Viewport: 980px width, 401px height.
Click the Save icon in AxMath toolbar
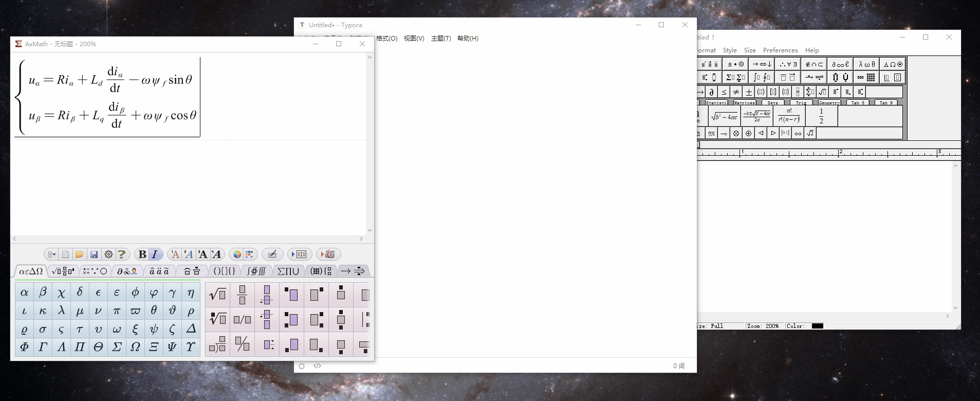coord(94,254)
